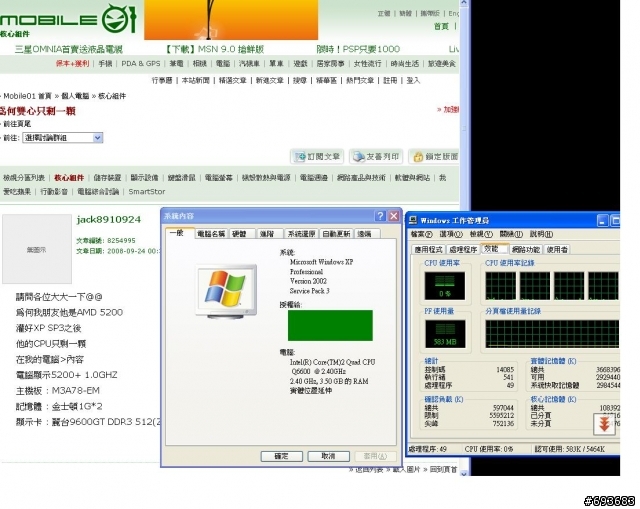Open the 女性流行 category link
The width and height of the screenshot is (640, 509).
click(367, 64)
